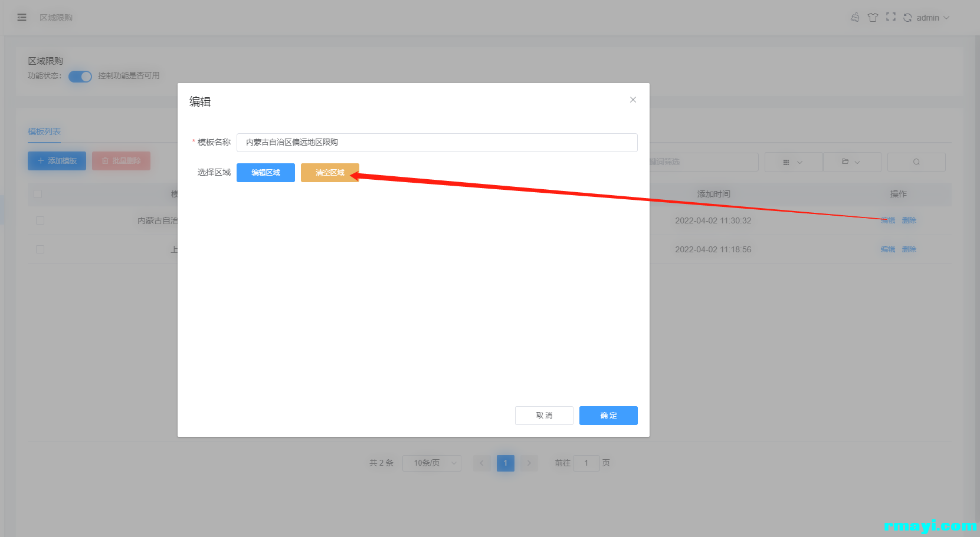Go to previous page arrow
Image resolution: width=980 pixels, height=537 pixels.
[482, 463]
